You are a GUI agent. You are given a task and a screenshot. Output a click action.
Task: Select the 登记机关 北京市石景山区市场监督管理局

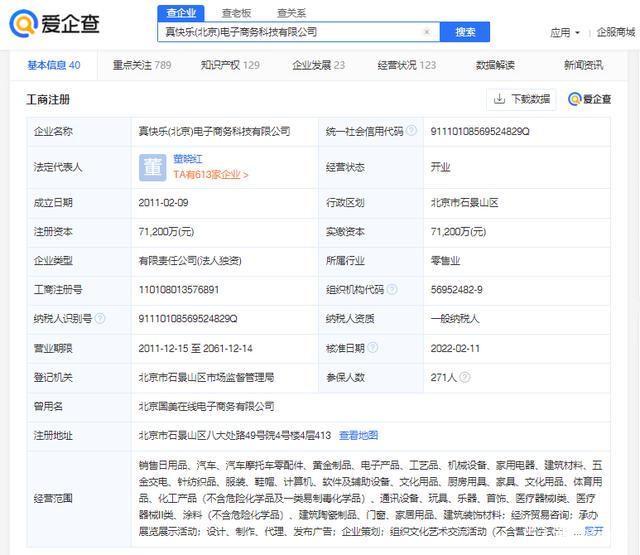(x=206, y=377)
